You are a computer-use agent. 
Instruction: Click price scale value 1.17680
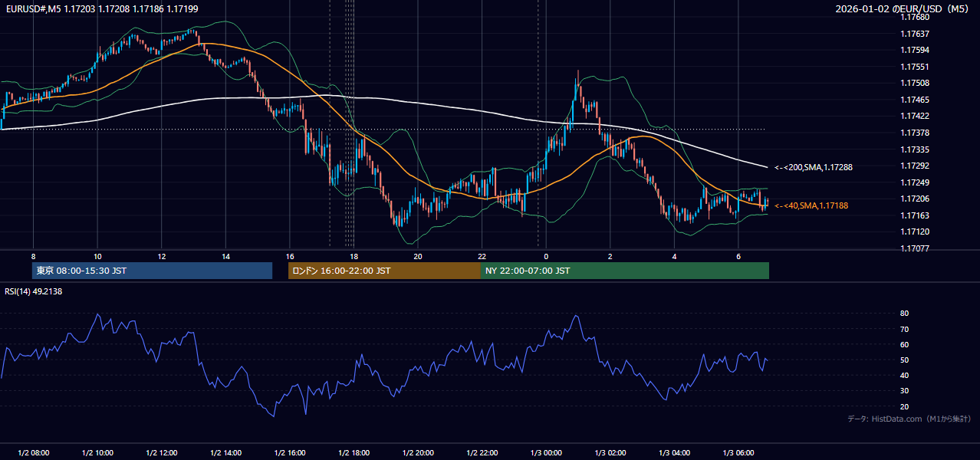pos(916,17)
